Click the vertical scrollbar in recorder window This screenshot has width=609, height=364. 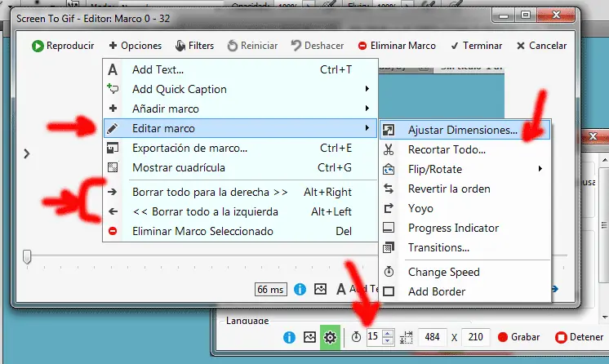(604, 225)
